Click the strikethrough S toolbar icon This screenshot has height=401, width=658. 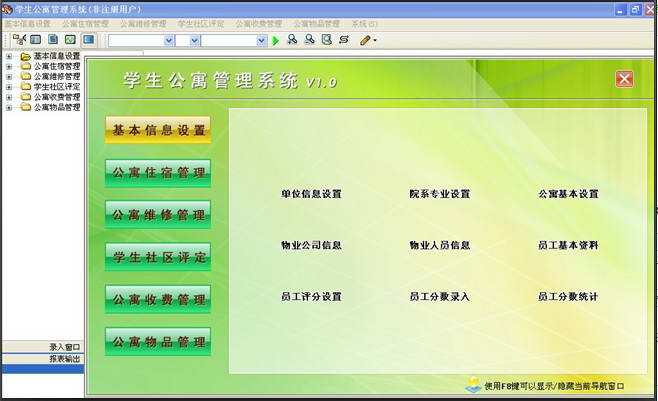point(343,40)
